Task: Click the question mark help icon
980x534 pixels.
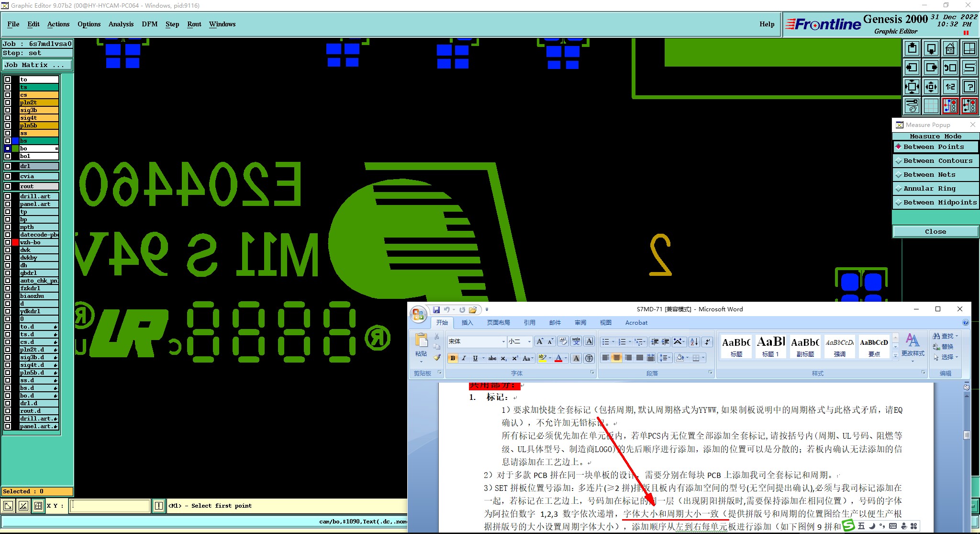Action: tap(969, 87)
